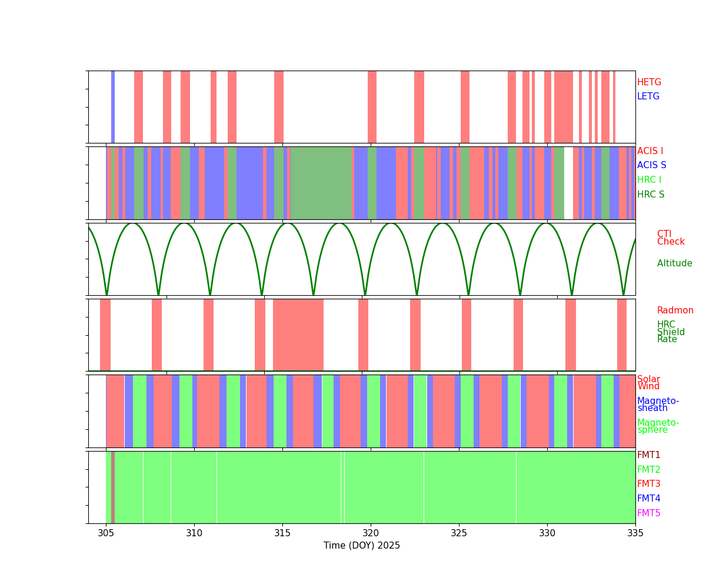This screenshot has height=588, width=706.
Task: Click the ACIS I legend label
Action: click(650, 151)
